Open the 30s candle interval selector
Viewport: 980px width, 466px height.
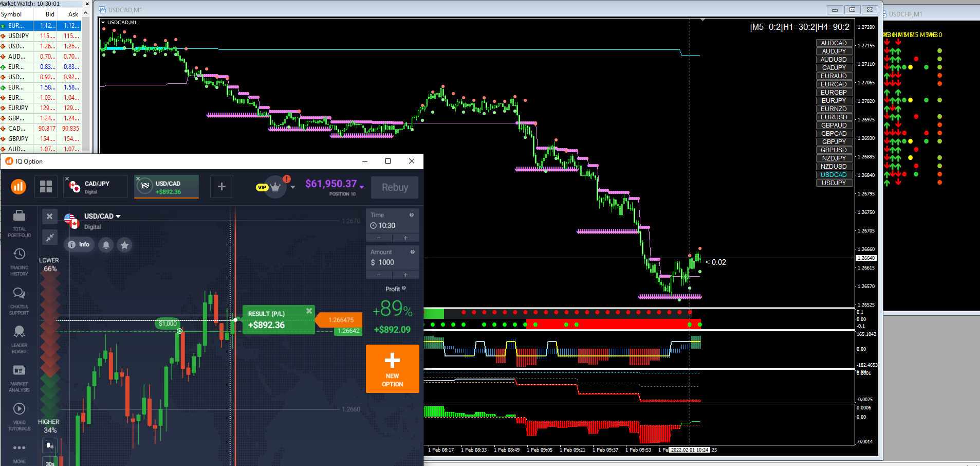50,462
